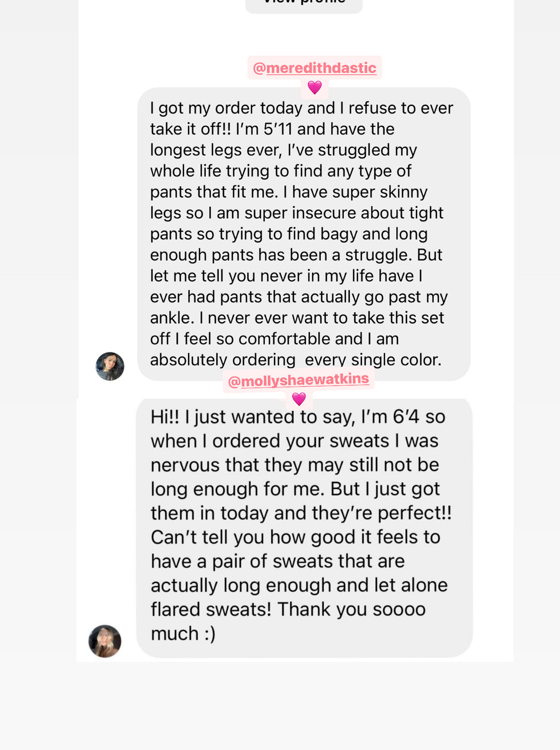
Task: Open the @meredithdastic mention link
Action: 315,68
